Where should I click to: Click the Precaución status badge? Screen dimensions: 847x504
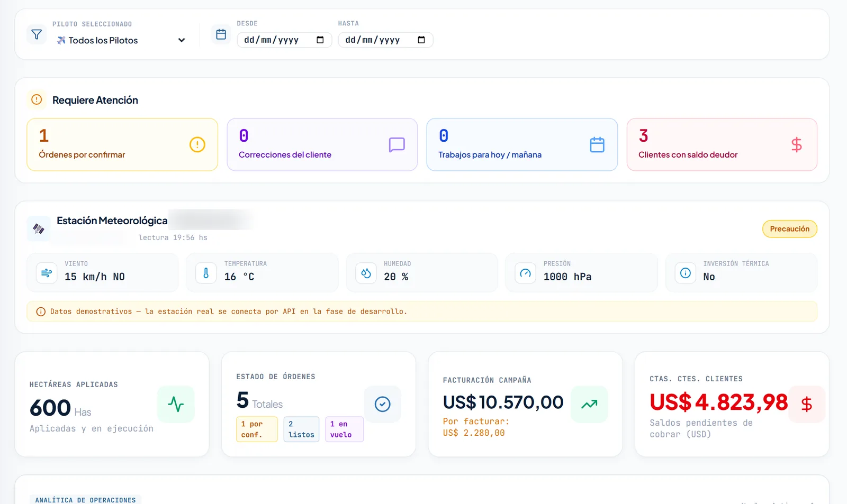tap(790, 229)
